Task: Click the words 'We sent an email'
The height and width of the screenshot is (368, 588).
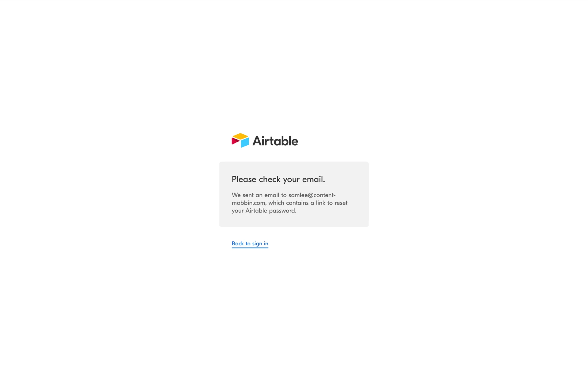Action: (255, 195)
